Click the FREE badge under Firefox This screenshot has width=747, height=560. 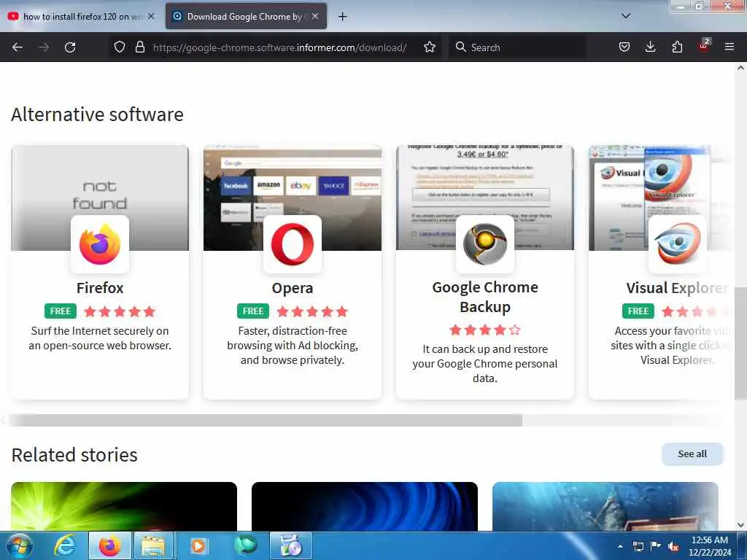coord(61,311)
